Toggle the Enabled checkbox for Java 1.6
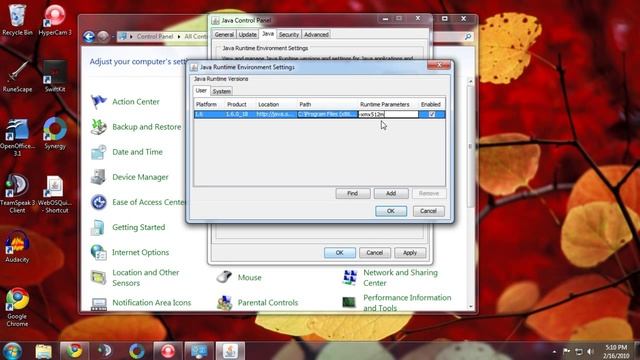This screenshot has width=640, height=360. 432,114
